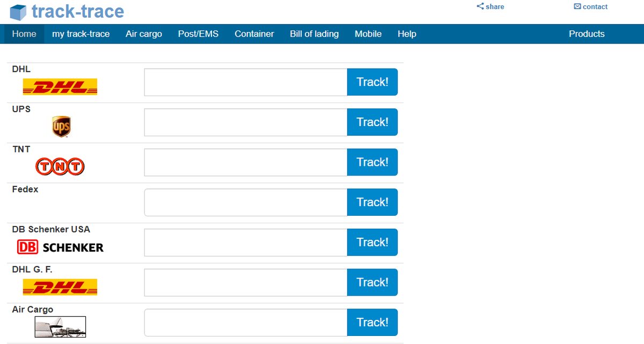Open the contact link at top
The image size is (644, 344).
pyautogui.click(x=591, y=7)
